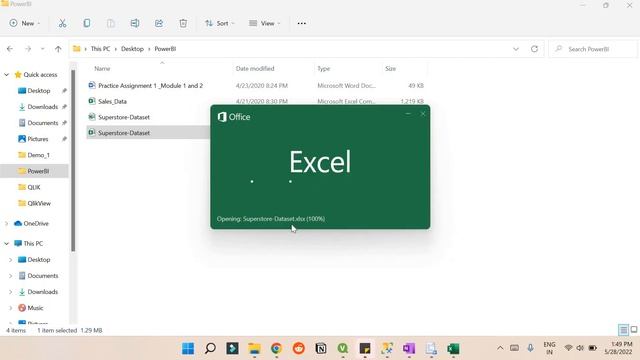Click the Rename icon in the toolbar

coord(135,23)
